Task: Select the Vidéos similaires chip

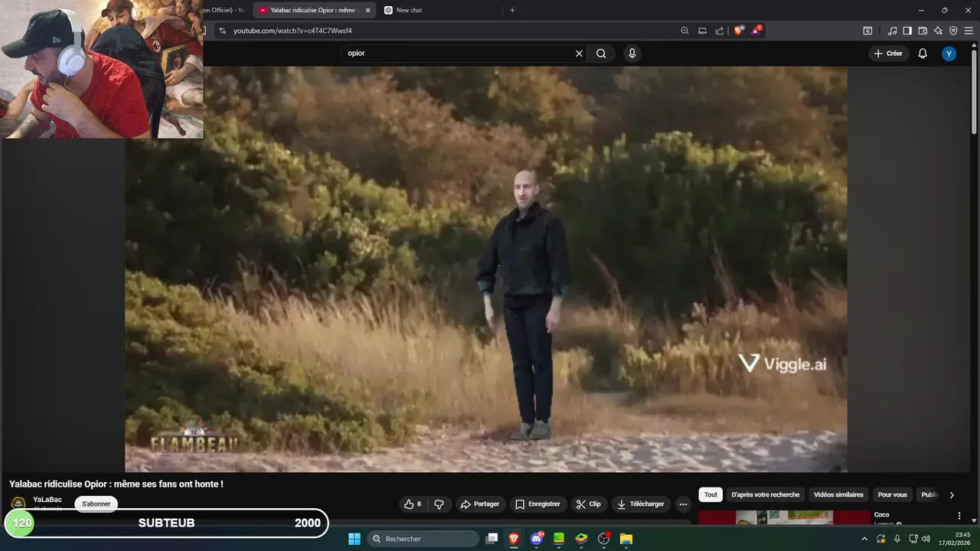Action: [x=838, y=494]
